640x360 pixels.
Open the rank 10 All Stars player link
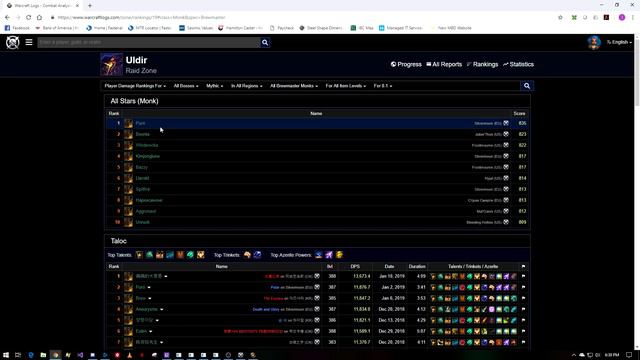[143, 222]
